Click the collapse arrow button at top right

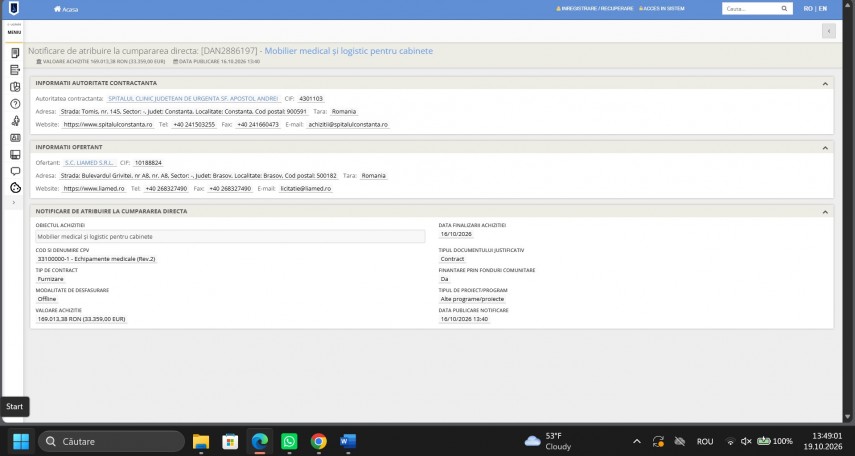coord(828,31)
